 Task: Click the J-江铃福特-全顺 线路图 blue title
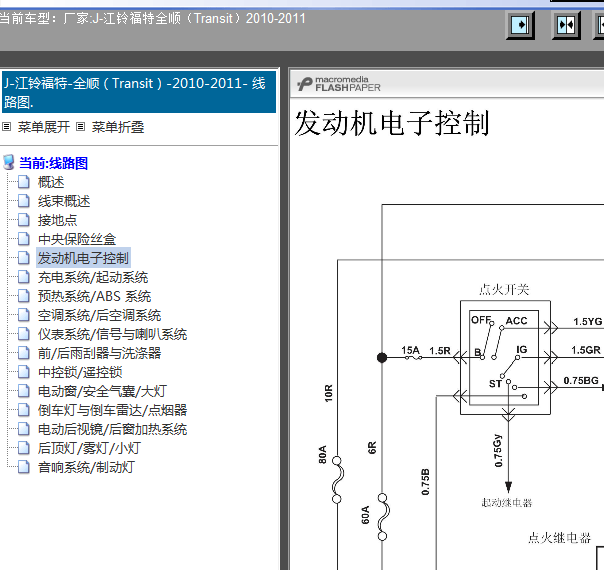(139, 92)
